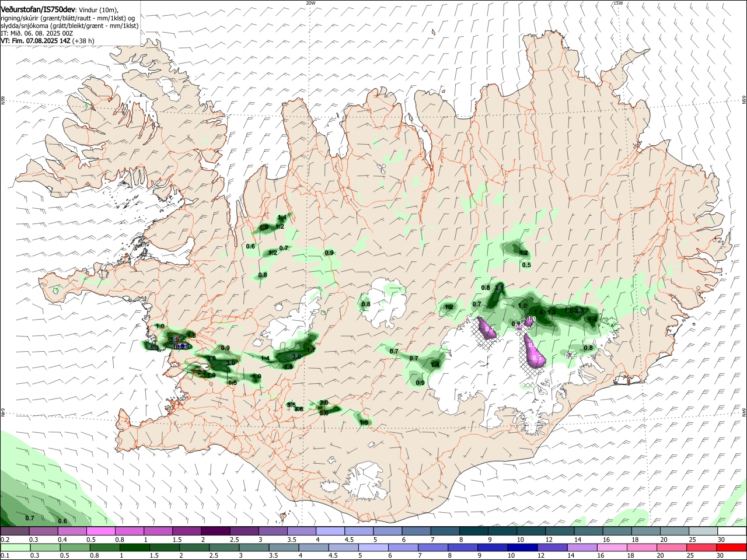
Task: Click the 14 swatch in upper sleet/snow legend
Action: click(588, 531)
